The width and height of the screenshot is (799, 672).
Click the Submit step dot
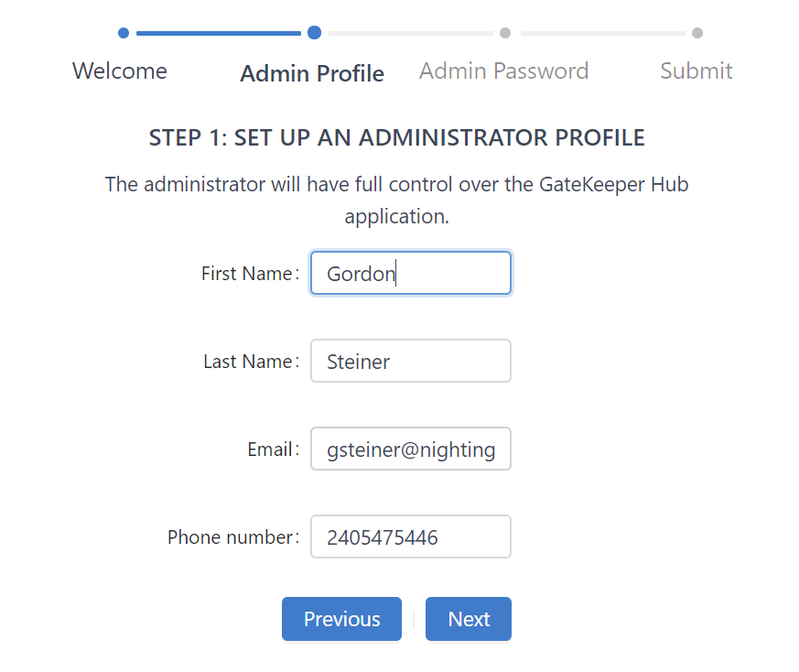pyautogui.click(x=697, y=33)
